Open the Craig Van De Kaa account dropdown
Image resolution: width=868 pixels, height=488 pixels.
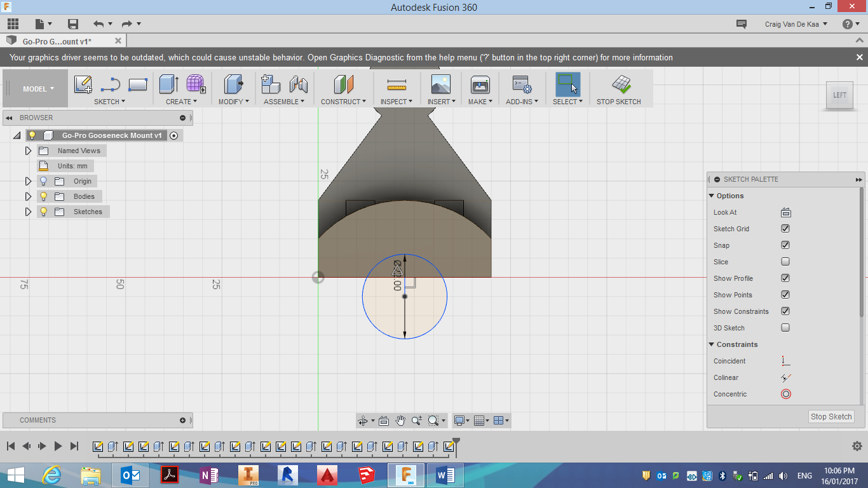coord(796,24)
